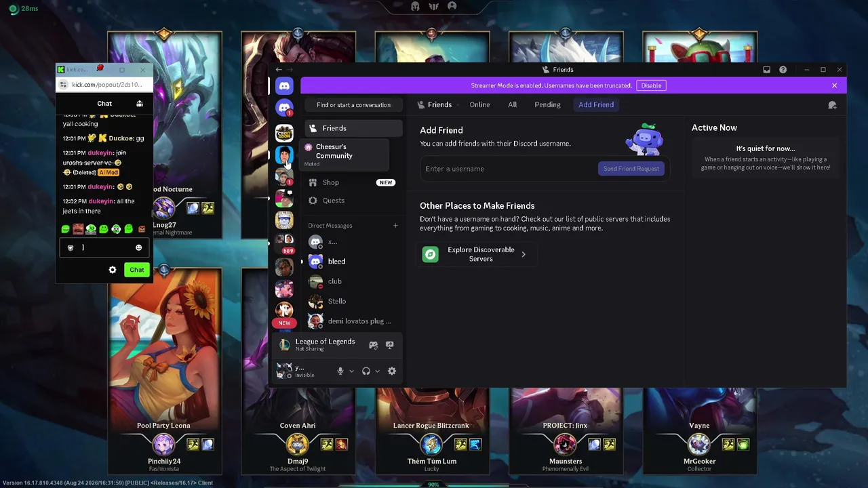Screen dimensions: 868x488
Task: Show Pending friend requests tab
Action: 547,105
